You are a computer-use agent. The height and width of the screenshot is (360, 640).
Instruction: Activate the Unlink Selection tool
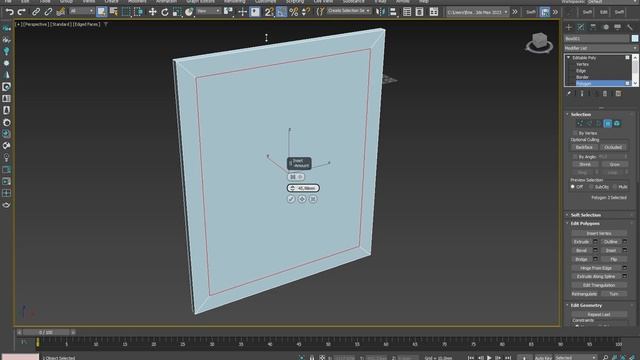pyautogui.click(x=48, y=12)
